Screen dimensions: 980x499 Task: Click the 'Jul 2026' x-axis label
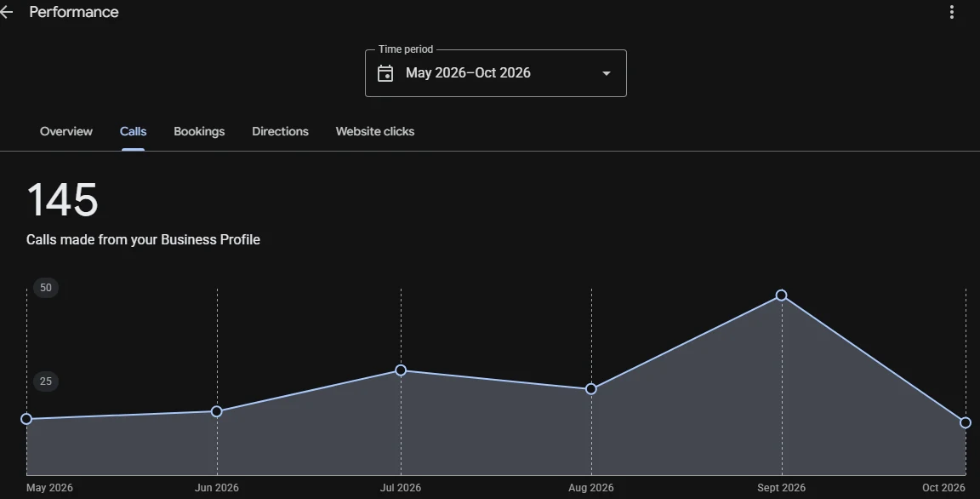(401, 488)
